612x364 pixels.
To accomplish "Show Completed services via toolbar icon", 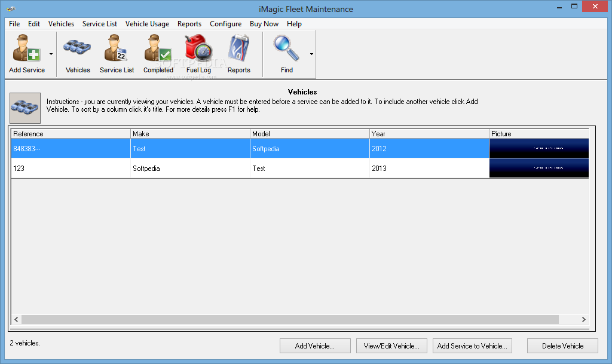I will pos(158,48).
